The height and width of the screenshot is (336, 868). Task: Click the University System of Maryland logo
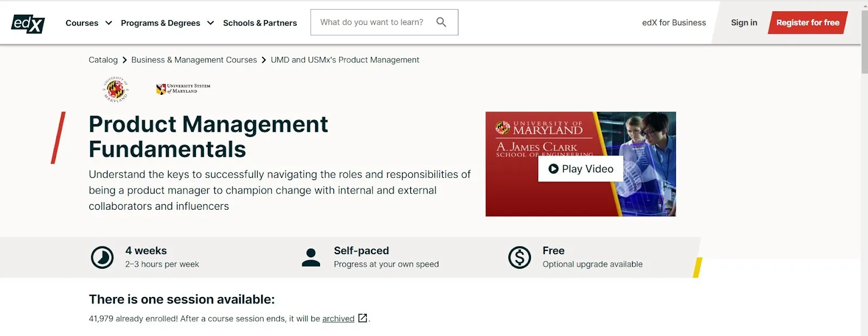click(183, 89)
